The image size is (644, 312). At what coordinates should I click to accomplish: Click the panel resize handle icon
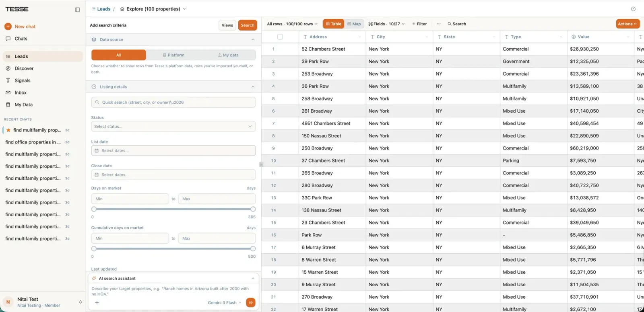click(x=261, y=164)
